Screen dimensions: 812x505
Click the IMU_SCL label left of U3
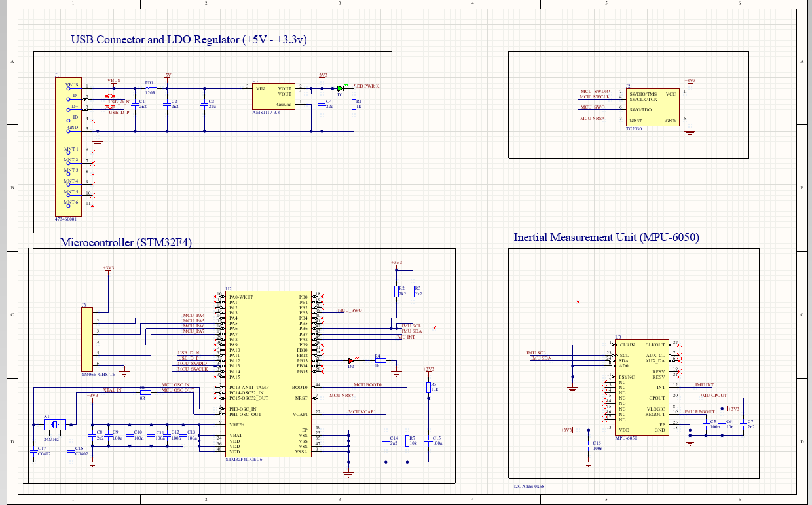point(536,353)
